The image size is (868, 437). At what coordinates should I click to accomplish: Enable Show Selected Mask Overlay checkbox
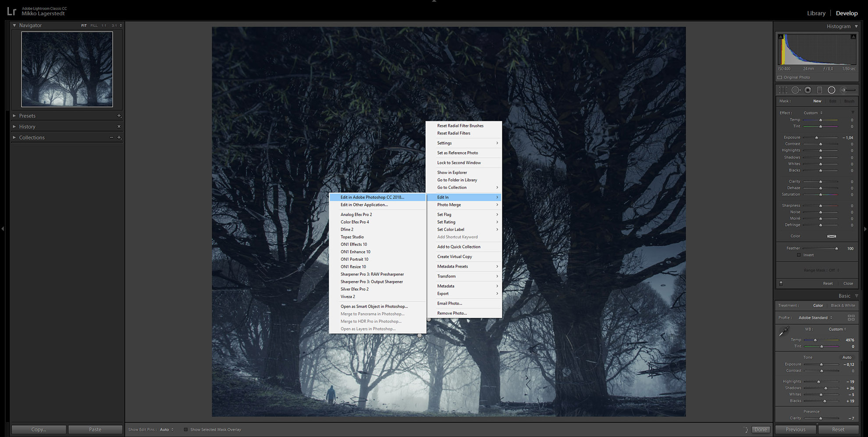click(185, 430)
